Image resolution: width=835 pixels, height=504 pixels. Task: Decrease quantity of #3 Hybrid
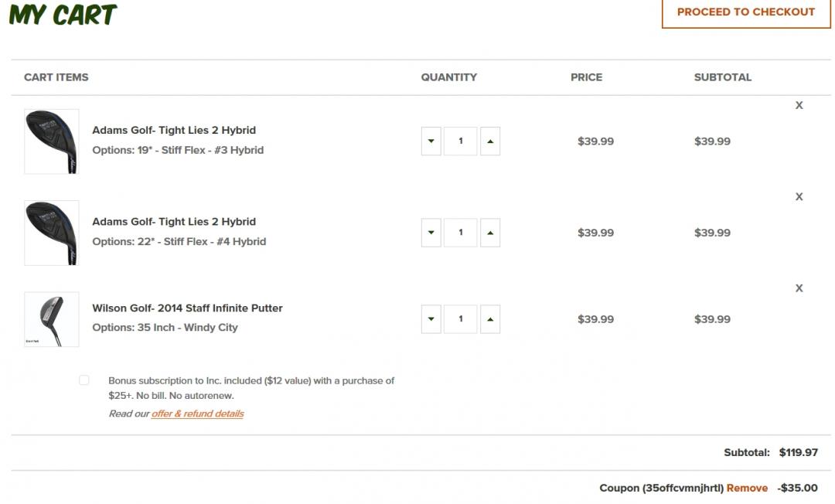pos(431,141)
